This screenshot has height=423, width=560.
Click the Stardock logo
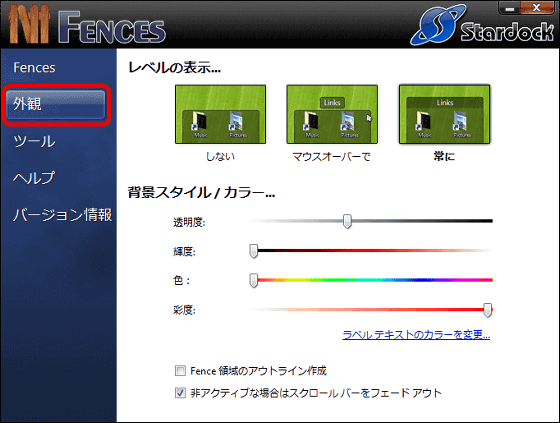[482, 25]
